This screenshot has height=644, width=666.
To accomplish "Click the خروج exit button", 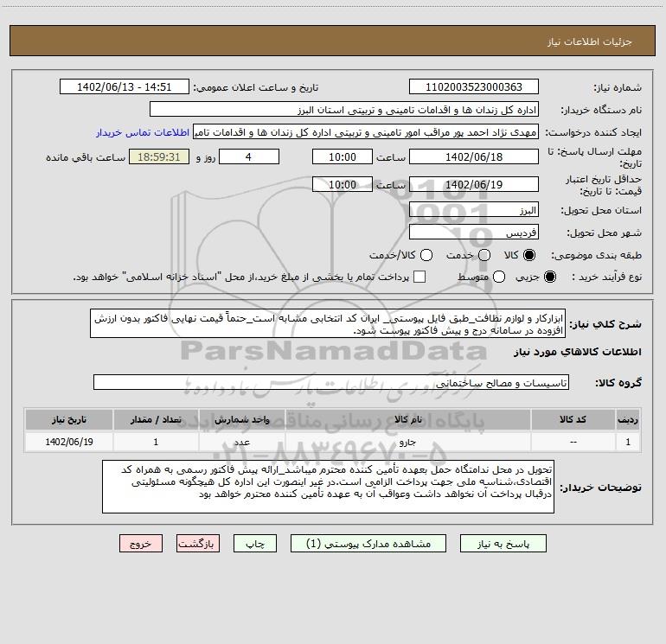I will 141,544.
